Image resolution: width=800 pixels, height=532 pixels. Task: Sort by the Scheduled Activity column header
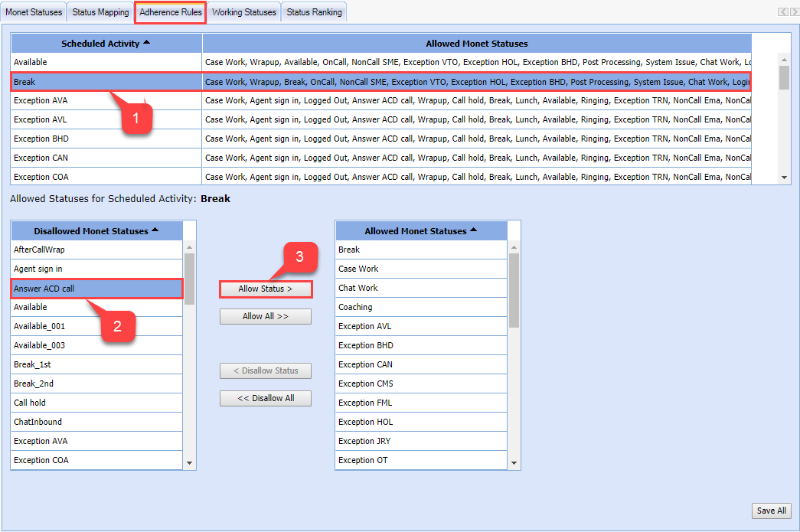coord(106,44)
